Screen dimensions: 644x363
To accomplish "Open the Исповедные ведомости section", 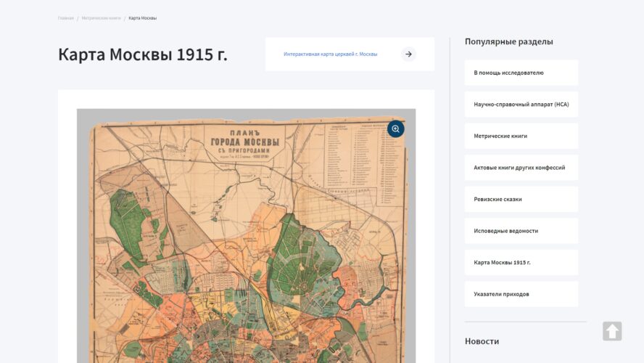I will point(521,231).
